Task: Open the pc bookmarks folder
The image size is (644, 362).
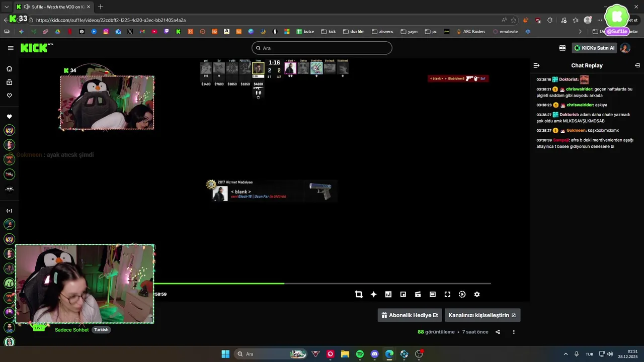Action: 431,31
